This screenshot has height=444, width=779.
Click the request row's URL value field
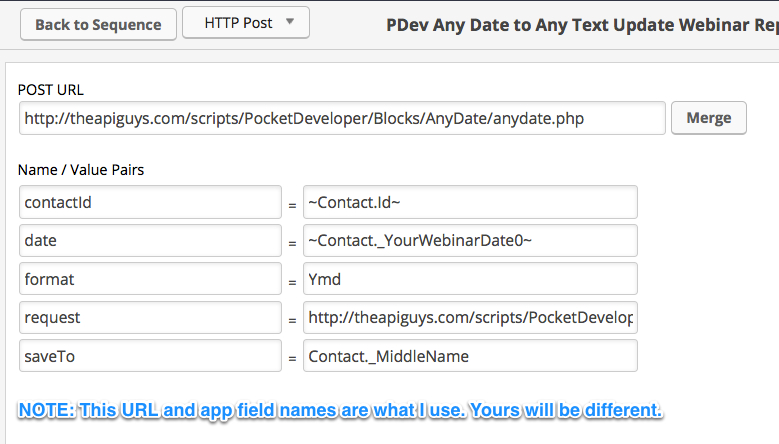point(470,317)
